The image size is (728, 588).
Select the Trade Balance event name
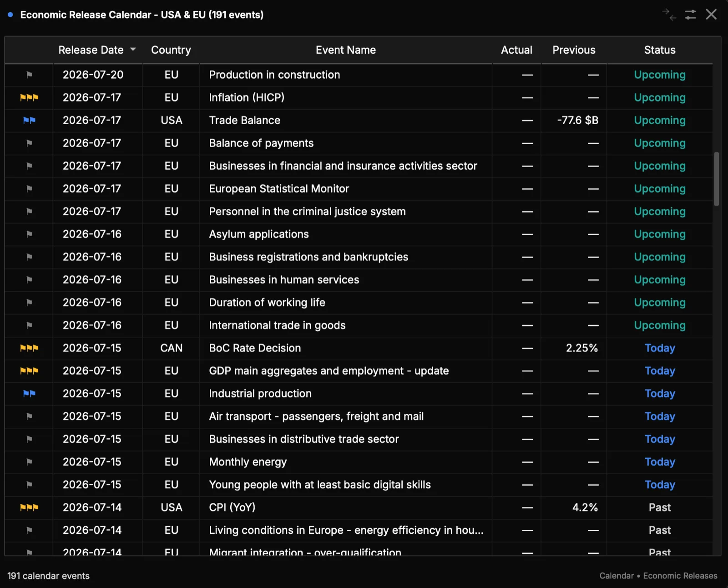tap(244, 120)
